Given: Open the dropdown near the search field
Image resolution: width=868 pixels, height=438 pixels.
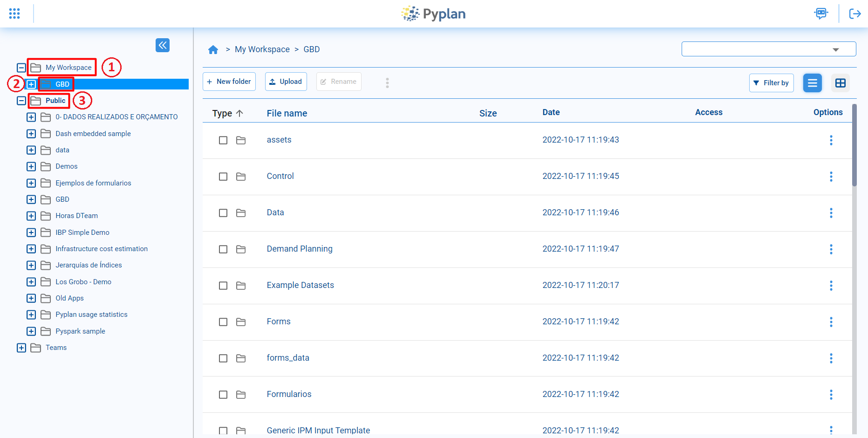Looking at the screenshot, I should 835,48.
